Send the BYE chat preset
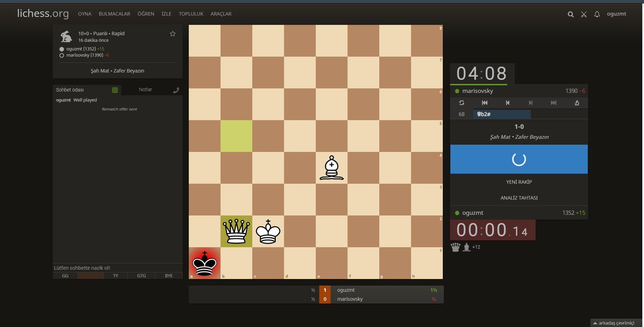 (x=169, y=275)
